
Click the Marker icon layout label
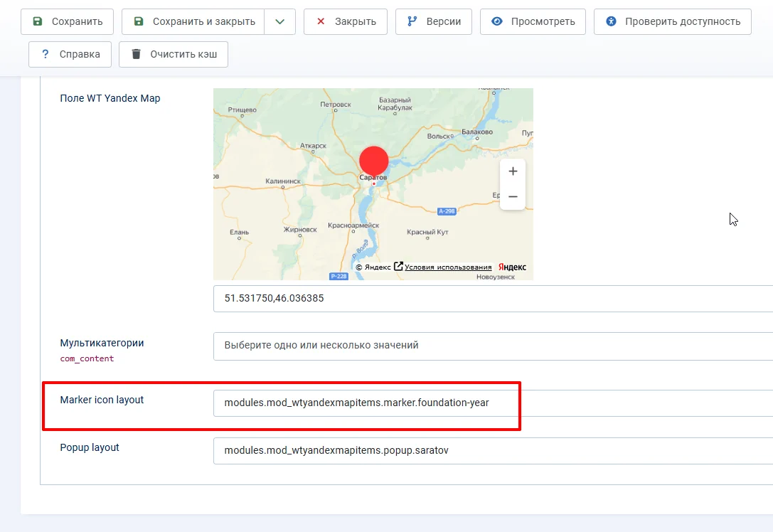point(102,400)
